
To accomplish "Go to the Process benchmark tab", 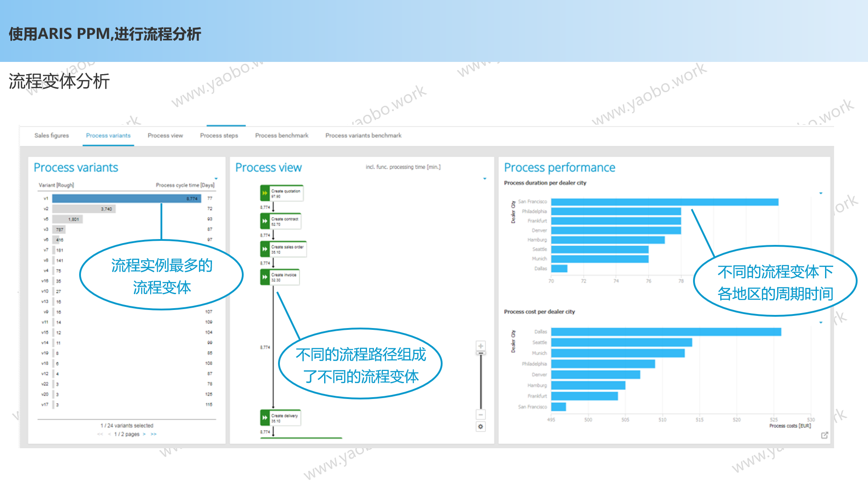I will tap(282, 136).
